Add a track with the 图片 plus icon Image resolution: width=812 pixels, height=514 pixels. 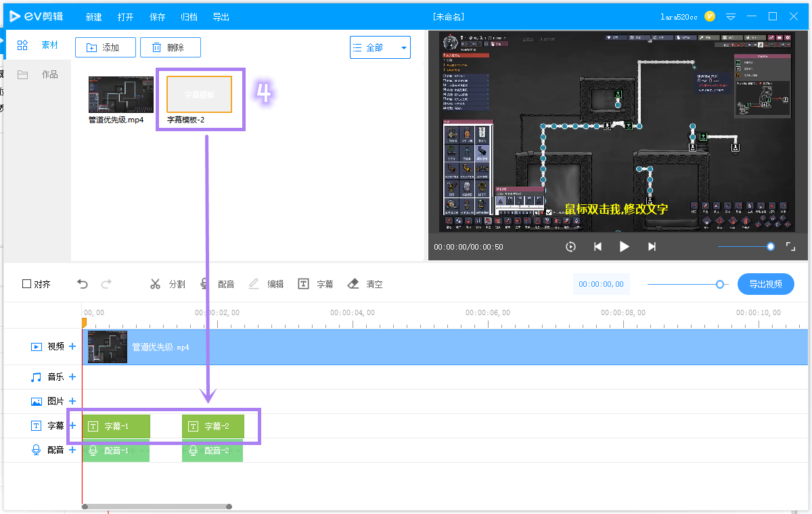[72, 401]
